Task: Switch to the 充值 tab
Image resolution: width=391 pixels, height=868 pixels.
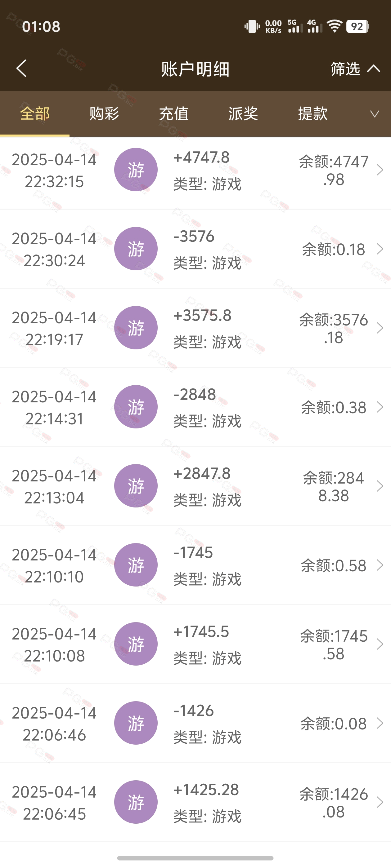Action: (174, 113)
